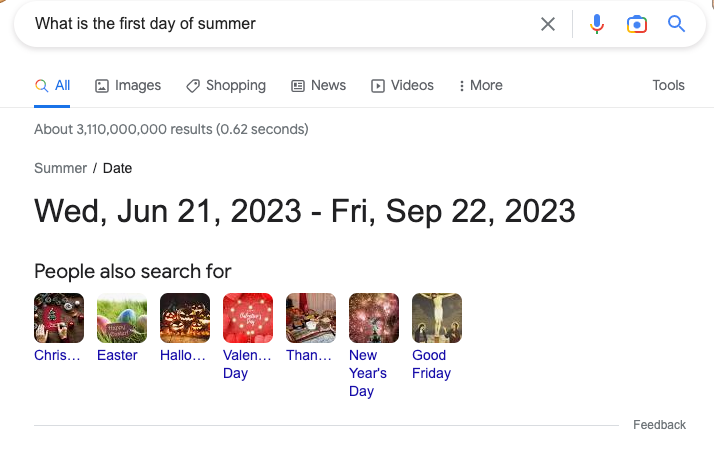Switch to the Shopping tab
714x464 pixels.
[226, 85]
